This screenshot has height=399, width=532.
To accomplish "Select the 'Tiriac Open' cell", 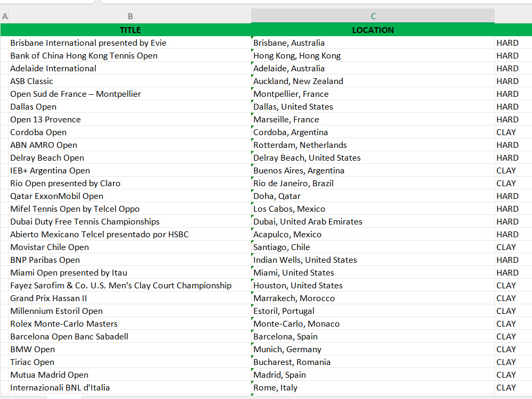I will [x=130, y=362].
